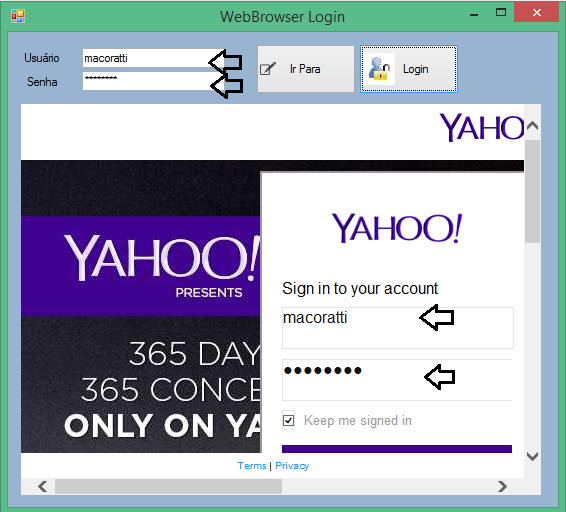Image resolution: width=566 pixels, height=512 pixels.
Task: Click the Yahoo username field on sign-in form
Action: pyautogui.click(x=398, y=328)
